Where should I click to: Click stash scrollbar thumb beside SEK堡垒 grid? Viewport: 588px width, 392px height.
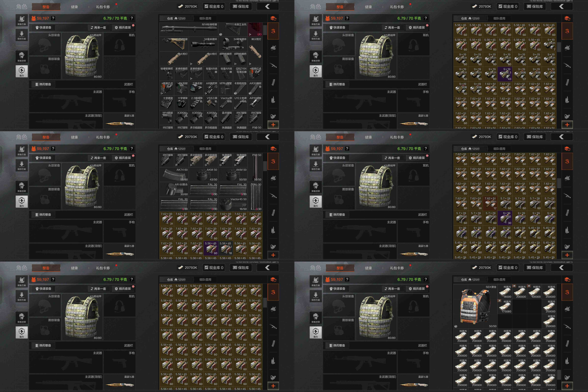pos(559,374)
